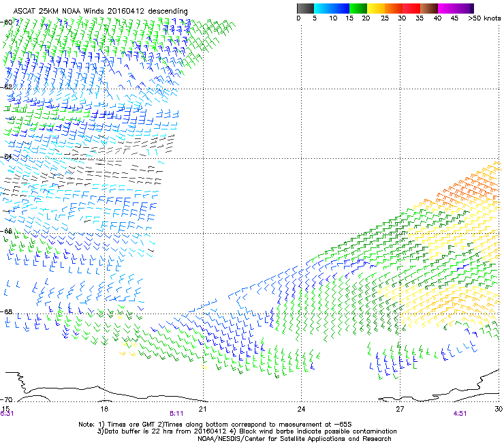The width and height of the screenshot is (504, 443).
Task: Click the '25' legend scale label
Action: click(x=385, y=18)
